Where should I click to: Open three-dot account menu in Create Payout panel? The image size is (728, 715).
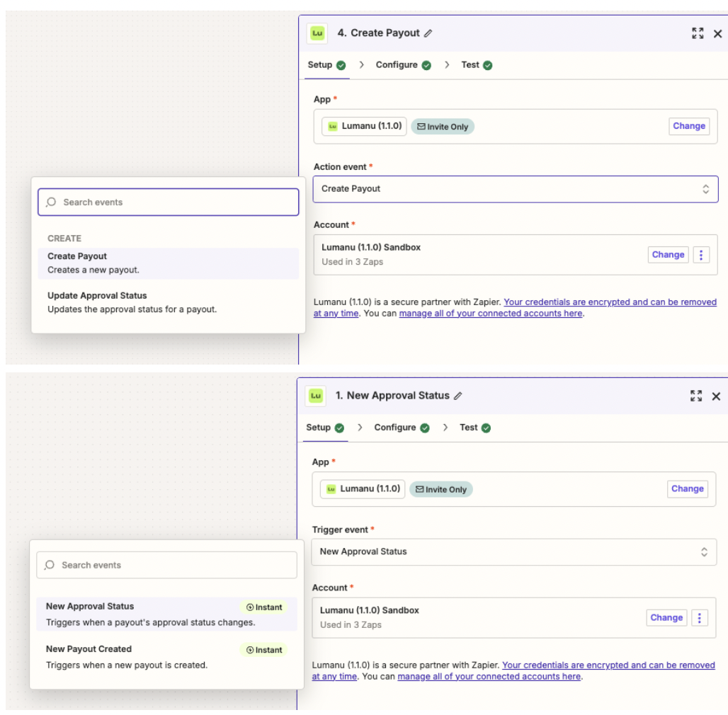coord(701,255)
